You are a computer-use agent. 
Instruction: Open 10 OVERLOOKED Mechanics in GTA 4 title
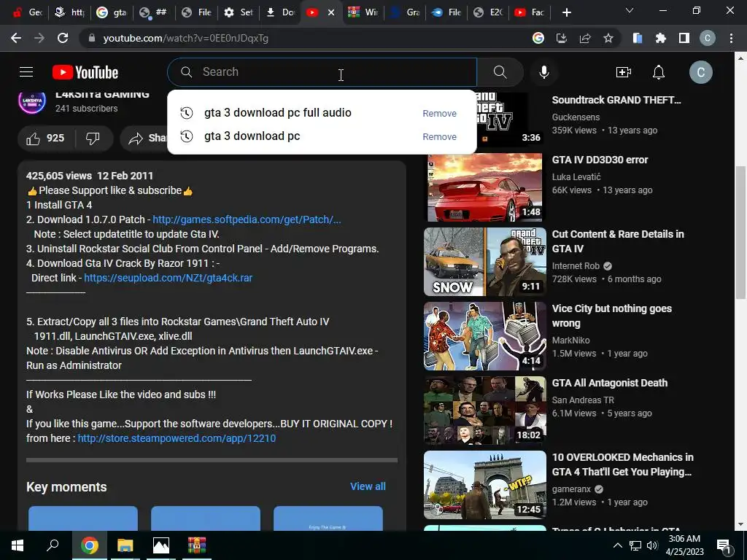[623, 464]
